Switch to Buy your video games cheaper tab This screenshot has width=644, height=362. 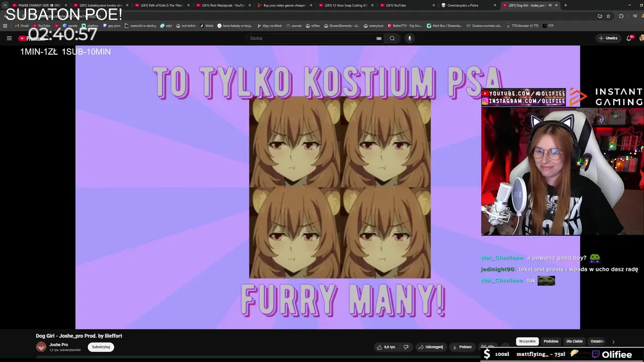tap(284, 6)
